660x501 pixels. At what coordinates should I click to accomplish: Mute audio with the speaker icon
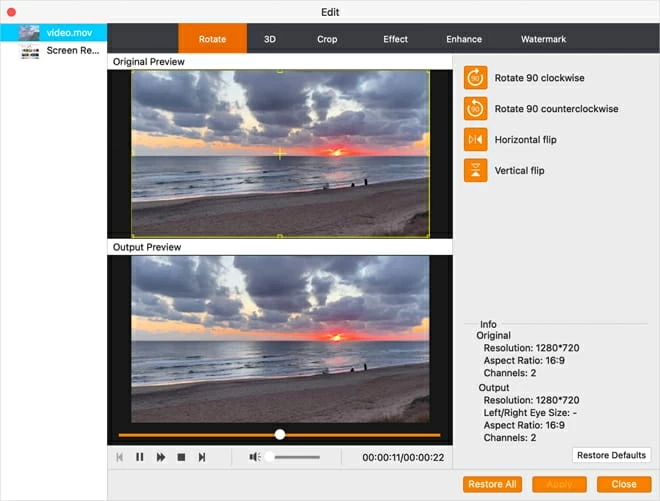pyautogui.click(x=255, y=457)
